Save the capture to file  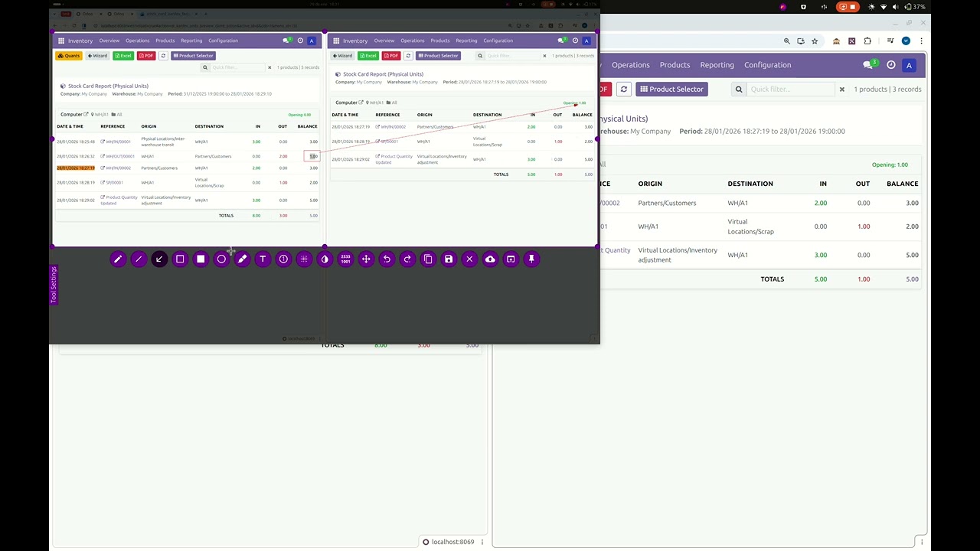pos(449,259)
